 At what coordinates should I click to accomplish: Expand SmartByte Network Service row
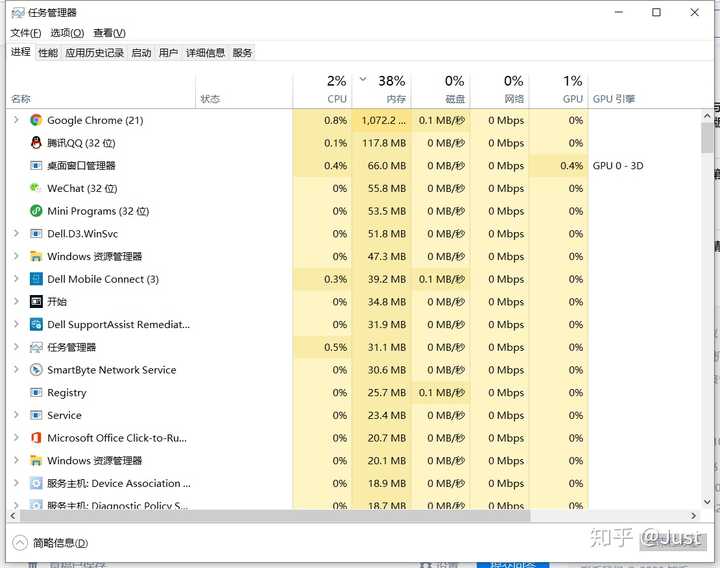(x=16, y=369)
